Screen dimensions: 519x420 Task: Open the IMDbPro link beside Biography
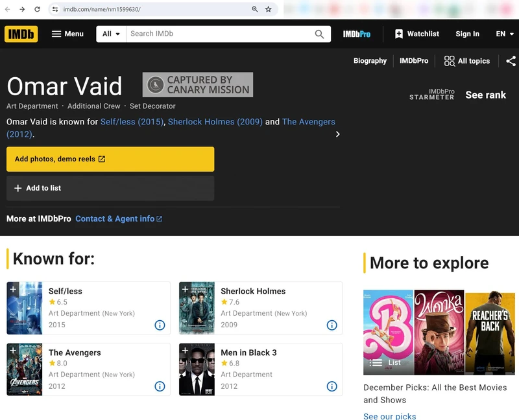coord(413,61)
